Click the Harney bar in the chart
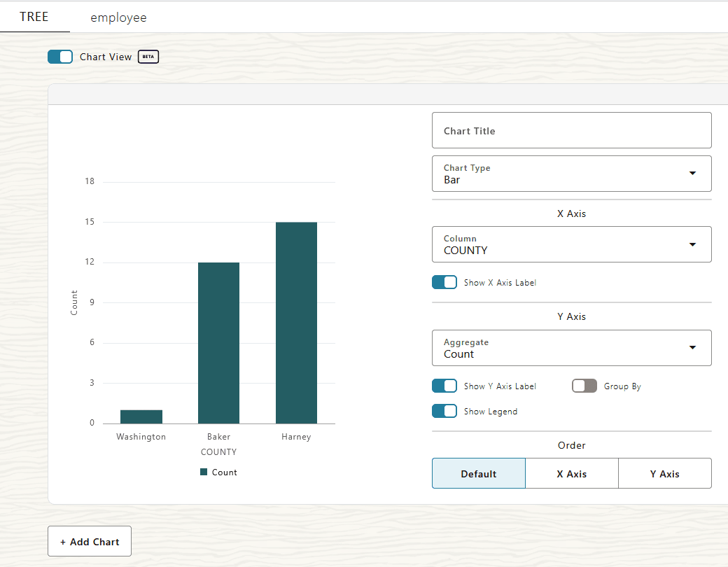Viewport: 728px width, 567px height. [x=296, y=322]
